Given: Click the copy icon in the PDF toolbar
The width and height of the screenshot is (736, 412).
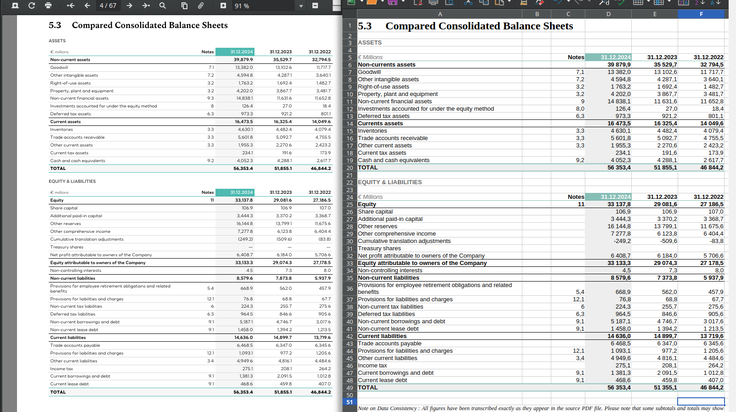Looking at the screenshot, I should coord(184,6).
